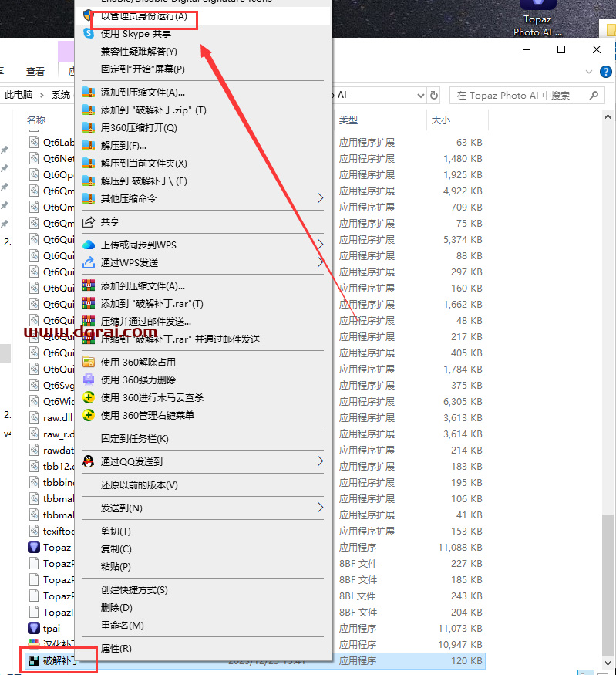Screen dimensions: 616x675
Task: Click Topaz application file icon
Action: pos(34,547)
